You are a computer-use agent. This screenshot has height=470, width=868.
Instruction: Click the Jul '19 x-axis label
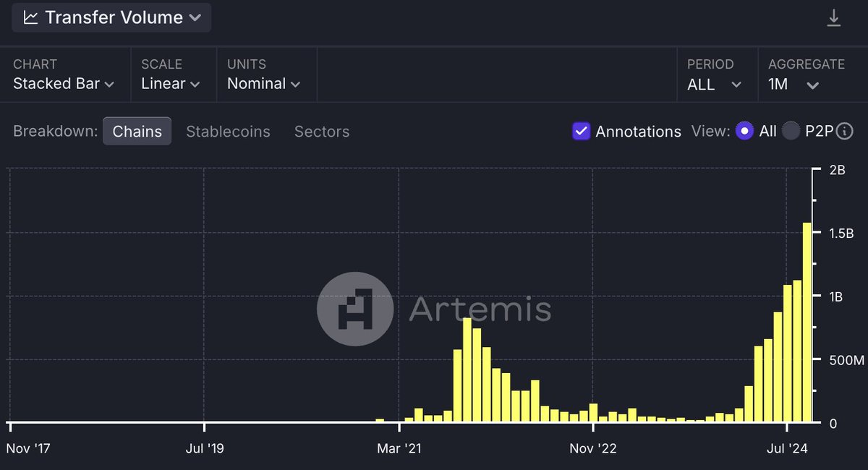pos(205,448)
